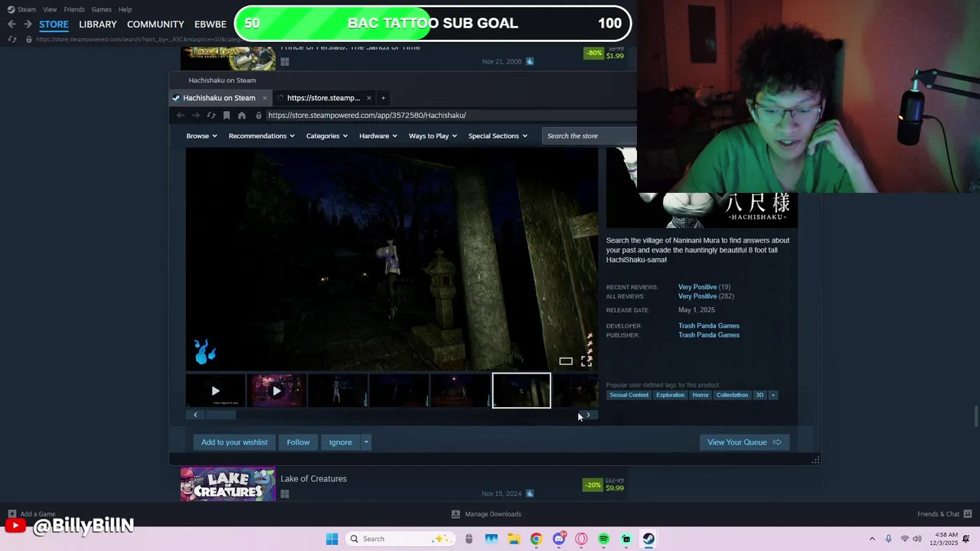Open the View menu
Viewport: 980px width, 551px height.
(50, 9)
